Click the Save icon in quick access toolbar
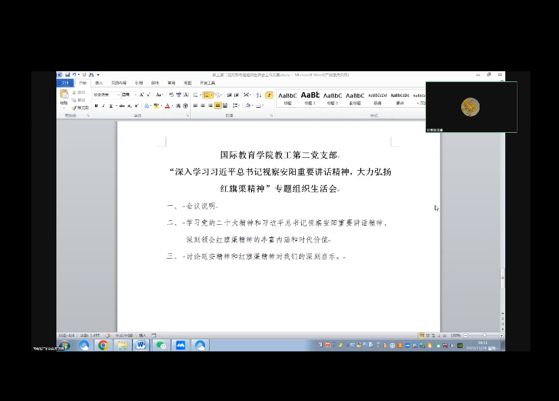This screenshot has width=559, height=401. pyautogui.click(x=67, y=75)
